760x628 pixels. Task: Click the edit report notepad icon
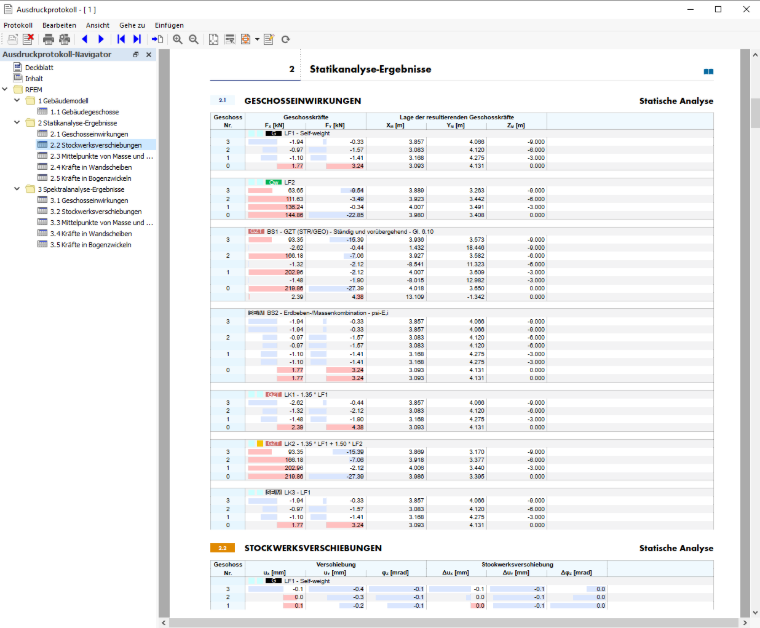tap(269, 39)
